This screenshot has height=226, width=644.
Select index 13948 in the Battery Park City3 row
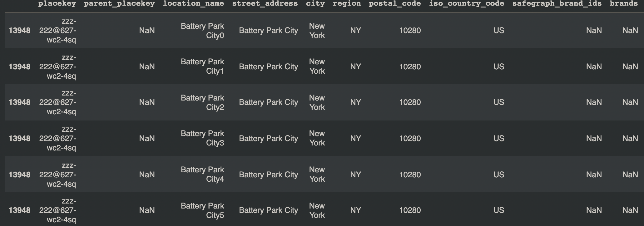pos(20,138)
